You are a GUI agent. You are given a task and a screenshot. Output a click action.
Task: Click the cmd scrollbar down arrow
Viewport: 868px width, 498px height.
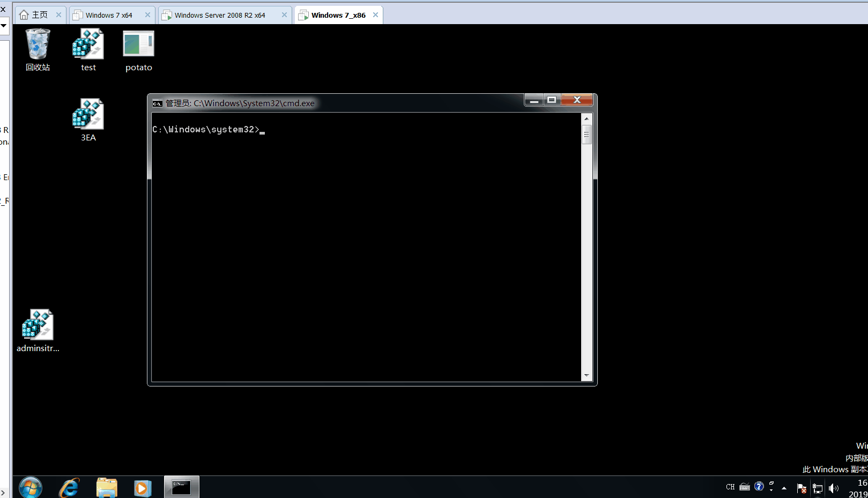point(587,375)
